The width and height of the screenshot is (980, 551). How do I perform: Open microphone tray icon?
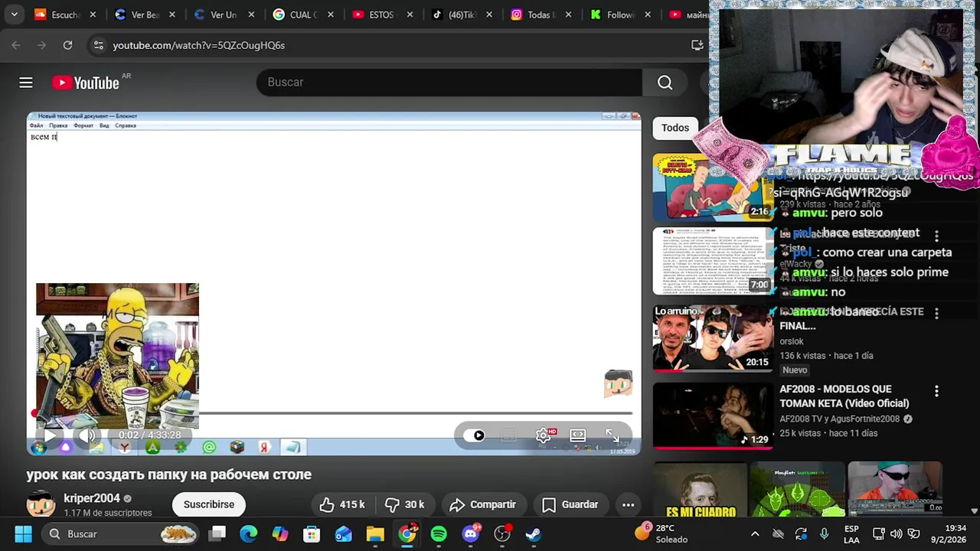click(824, 533)
